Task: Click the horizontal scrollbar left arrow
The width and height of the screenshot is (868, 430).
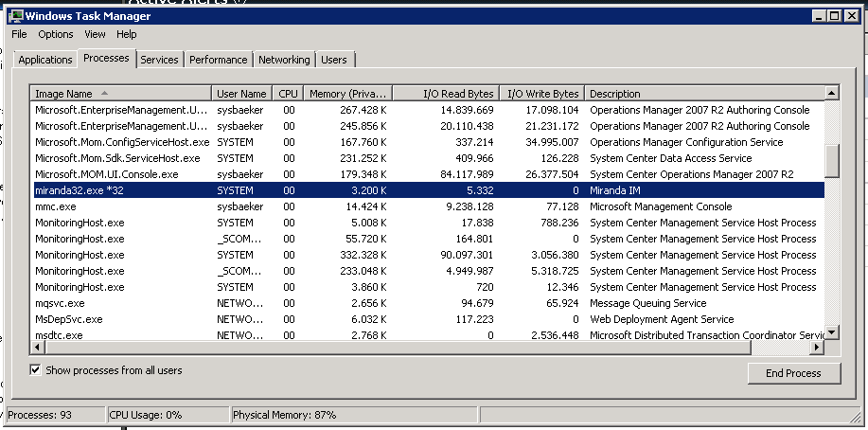Action: click(x=38, y=347)
